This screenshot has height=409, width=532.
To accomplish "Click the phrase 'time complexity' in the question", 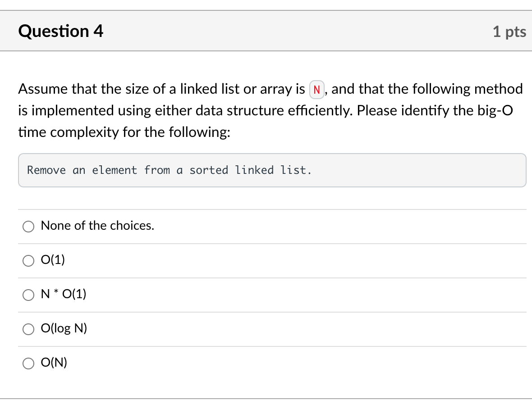I will (x=69, y=132).
